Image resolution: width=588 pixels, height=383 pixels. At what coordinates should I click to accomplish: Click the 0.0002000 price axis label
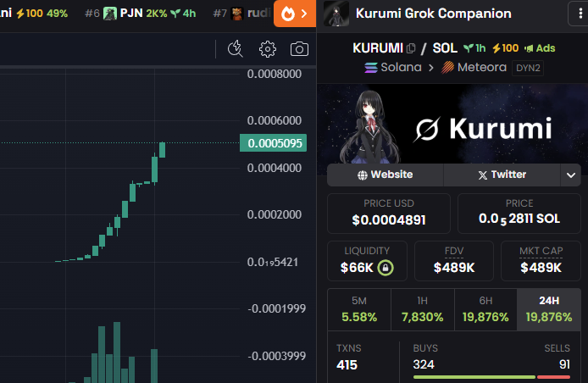(275, 214)
